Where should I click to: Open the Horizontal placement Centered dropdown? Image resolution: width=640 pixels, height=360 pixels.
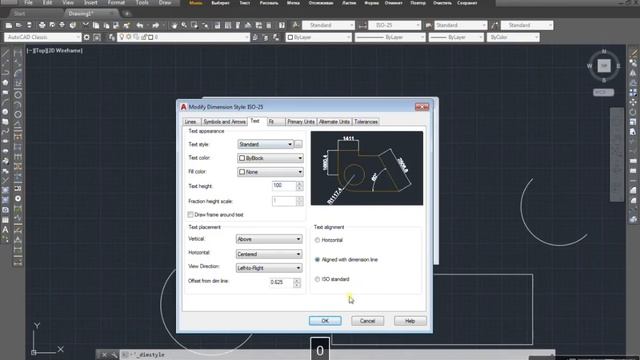269,254
